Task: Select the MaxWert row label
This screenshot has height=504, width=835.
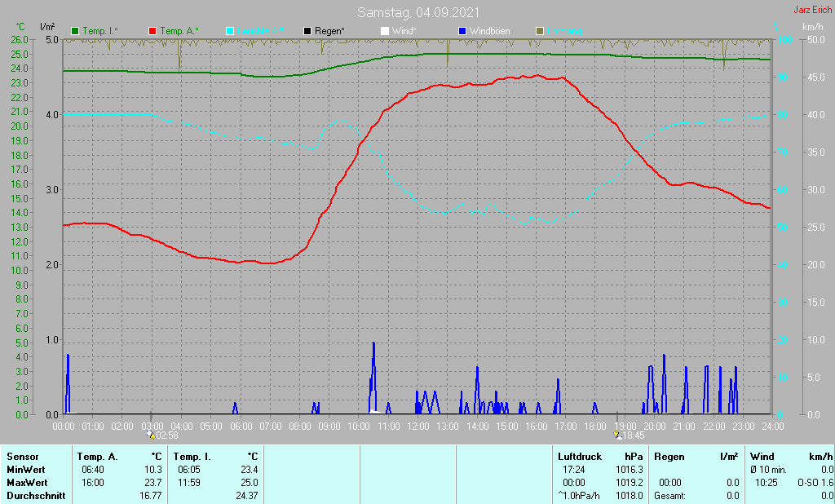Action: 27,483
